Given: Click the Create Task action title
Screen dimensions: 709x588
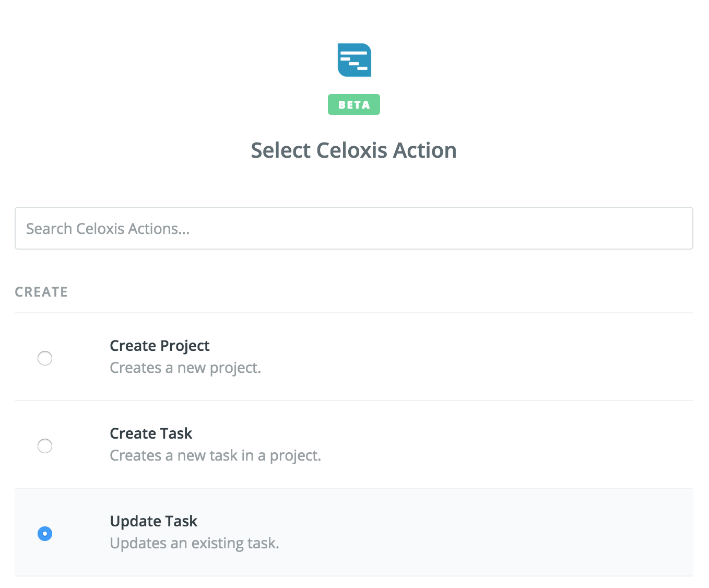Looking at the screenshot, I should (x=151, y=433).
